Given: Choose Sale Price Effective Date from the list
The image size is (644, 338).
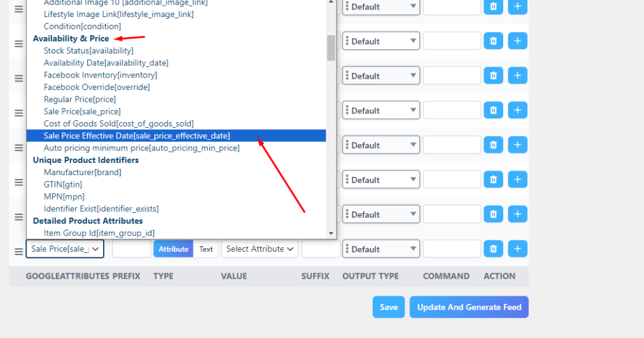Looking at the screenshot, I should (x=136, y=136).
